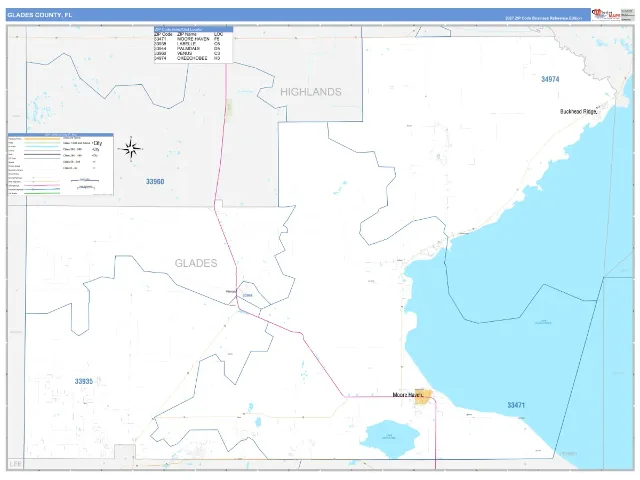Click the orange Moore Haven city area
Image resolution: width=640 pixels, height=480 pixels.
pyautogui.click(x=423, y=397)
